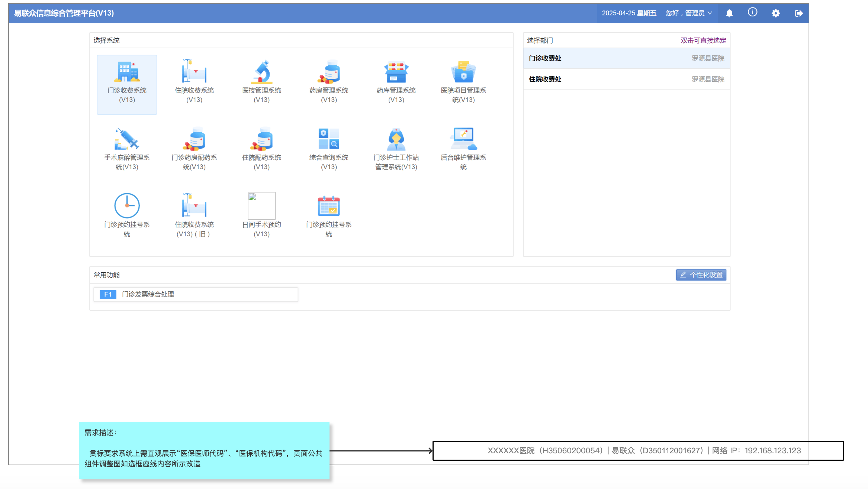Viewport: 868px width, 489px height.
Task: Launch 手术麻醉管理系统 syringe icon
Action: point(127,139)
